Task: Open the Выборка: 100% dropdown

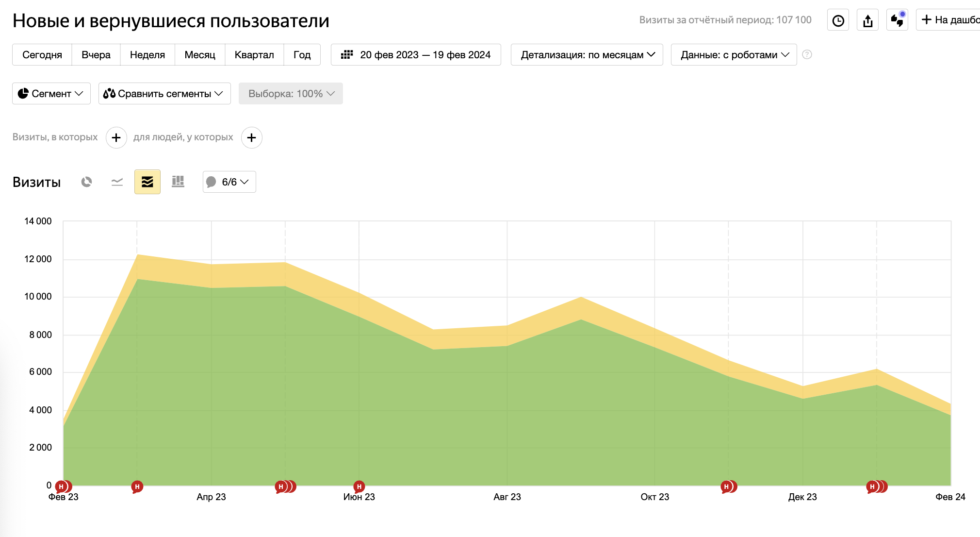Action: [291, 93]
